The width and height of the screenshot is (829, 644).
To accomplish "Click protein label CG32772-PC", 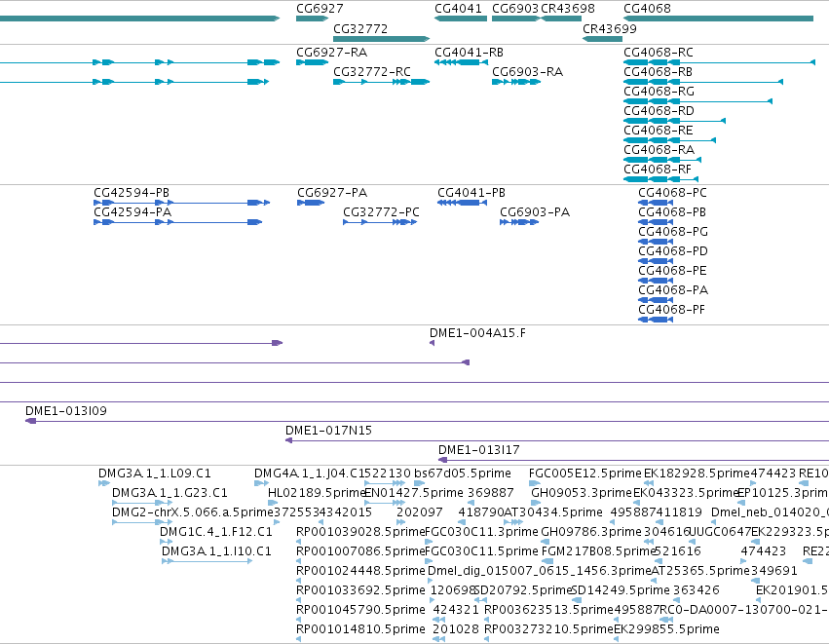I will coord(381,212).
